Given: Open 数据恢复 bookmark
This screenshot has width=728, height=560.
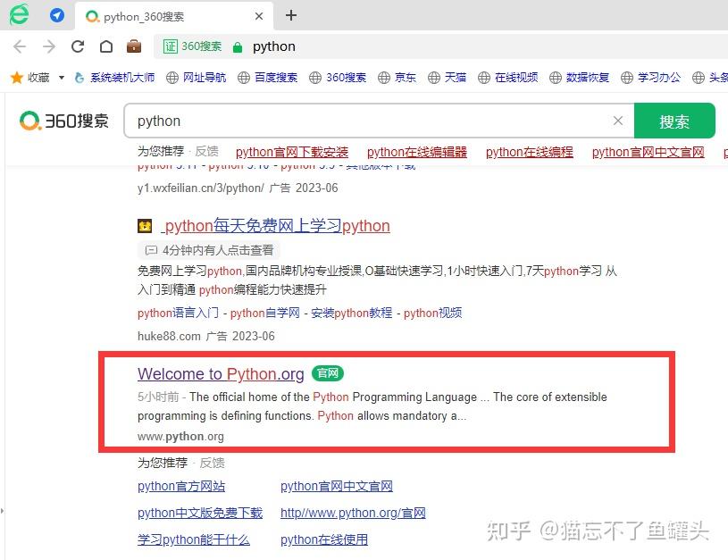Looking at the screenshot, I should point(579,78).
